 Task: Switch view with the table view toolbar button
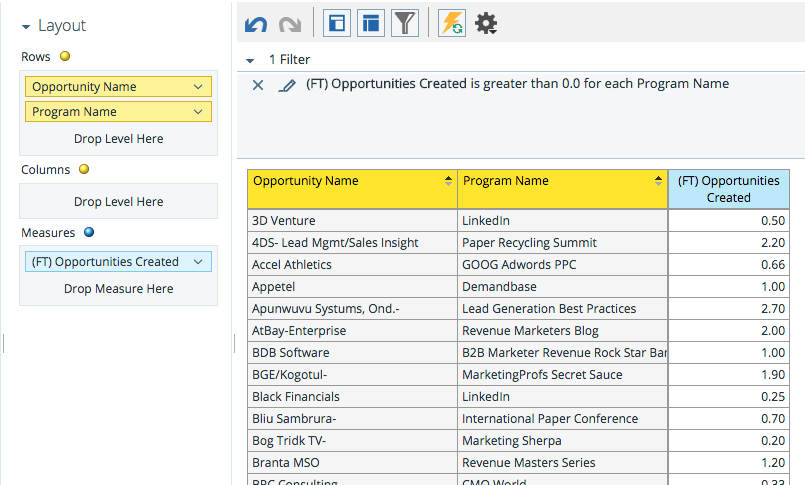tap(370, 23)
